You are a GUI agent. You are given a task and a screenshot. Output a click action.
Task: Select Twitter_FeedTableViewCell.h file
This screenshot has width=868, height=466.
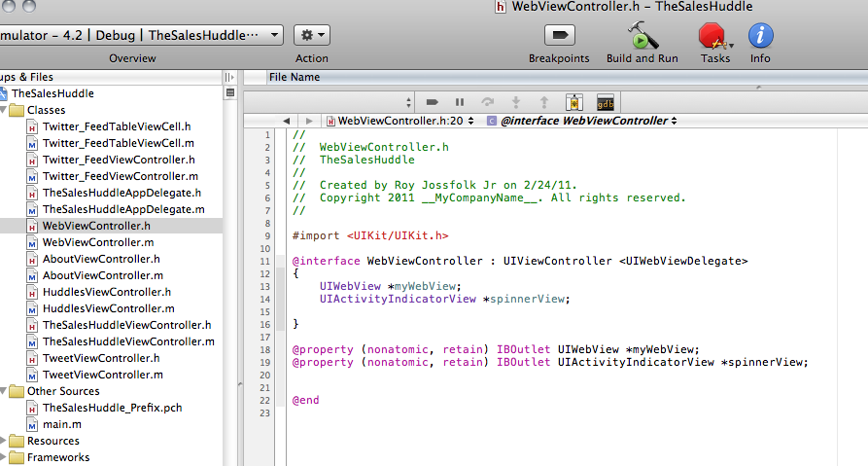coord(117,126)
